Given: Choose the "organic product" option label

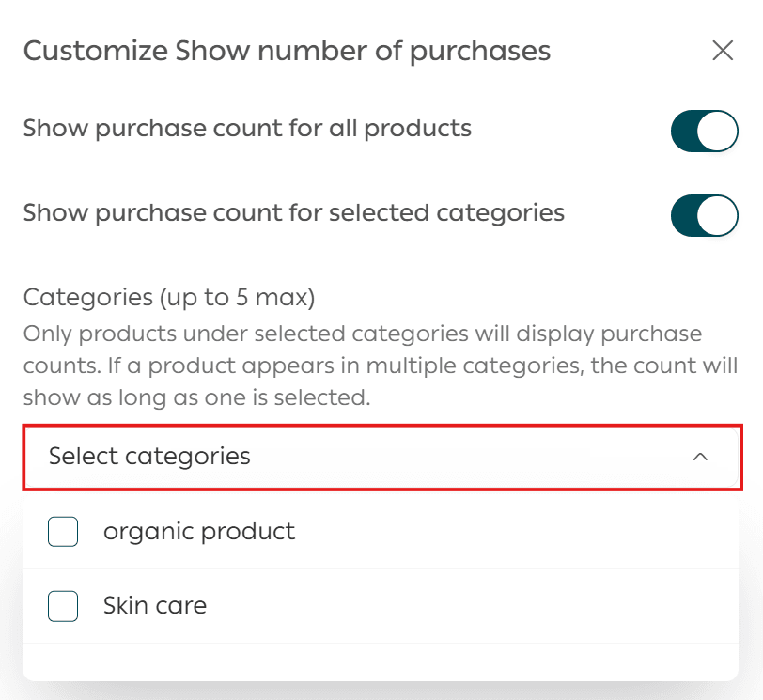Looking at the screenshot, I should click(x=199, y=532).
